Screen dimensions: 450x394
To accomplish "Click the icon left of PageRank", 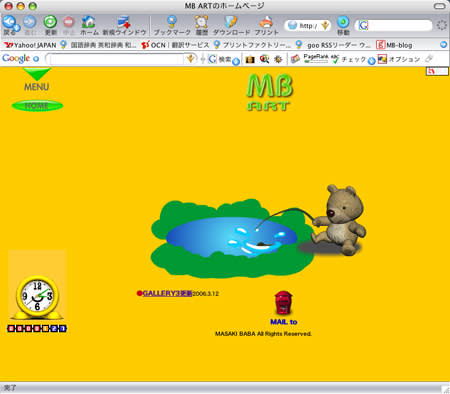I will [x=295, y=59].
